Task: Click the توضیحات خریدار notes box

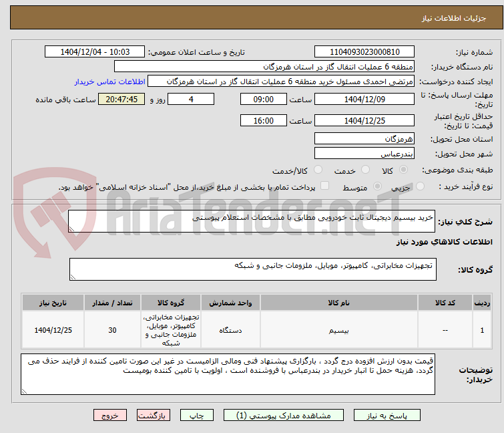Action: [x=228, y=374]
